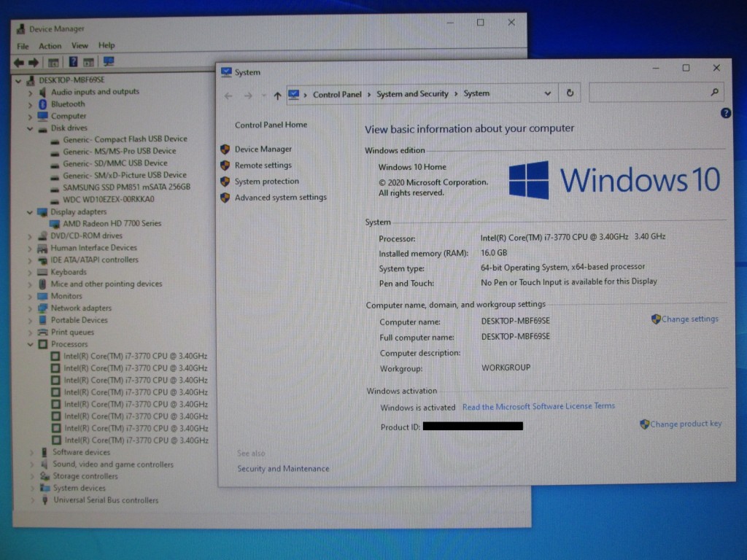
Task: Click the AMD Radeon HD 7700 Series adapter icon
Action: [54, 223]
